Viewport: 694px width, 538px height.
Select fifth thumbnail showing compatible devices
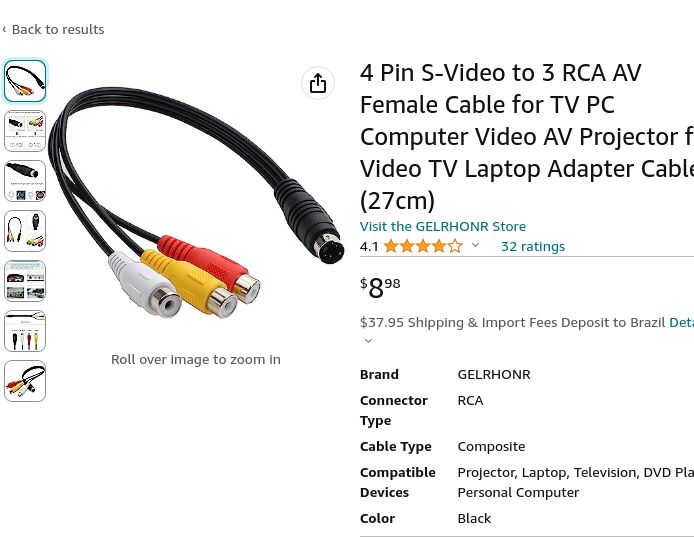coord(25,281)
